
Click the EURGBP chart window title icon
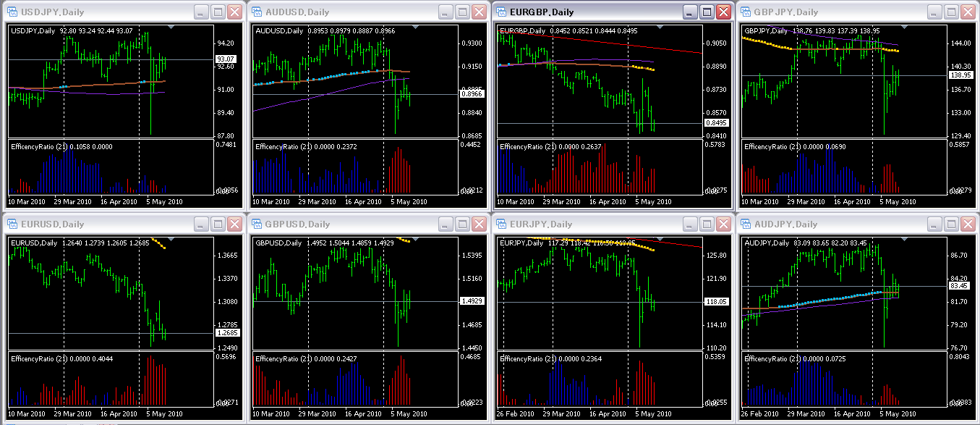pos(501,12)
